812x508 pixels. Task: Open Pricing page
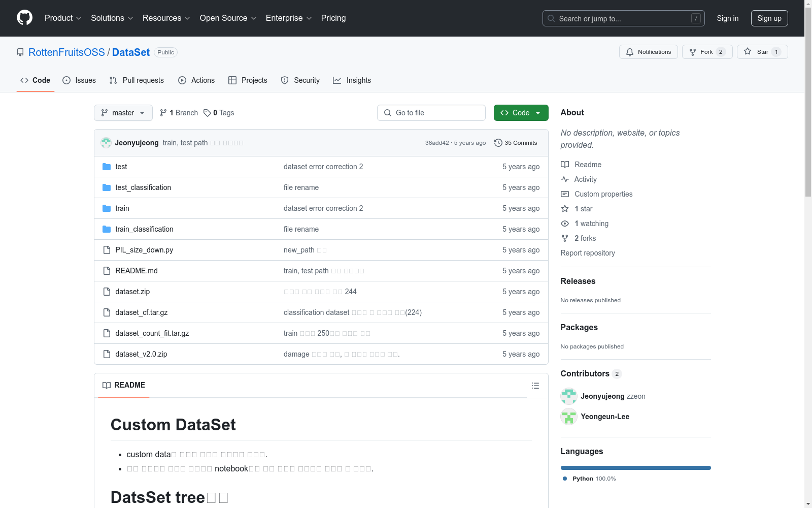click(333, 18)
